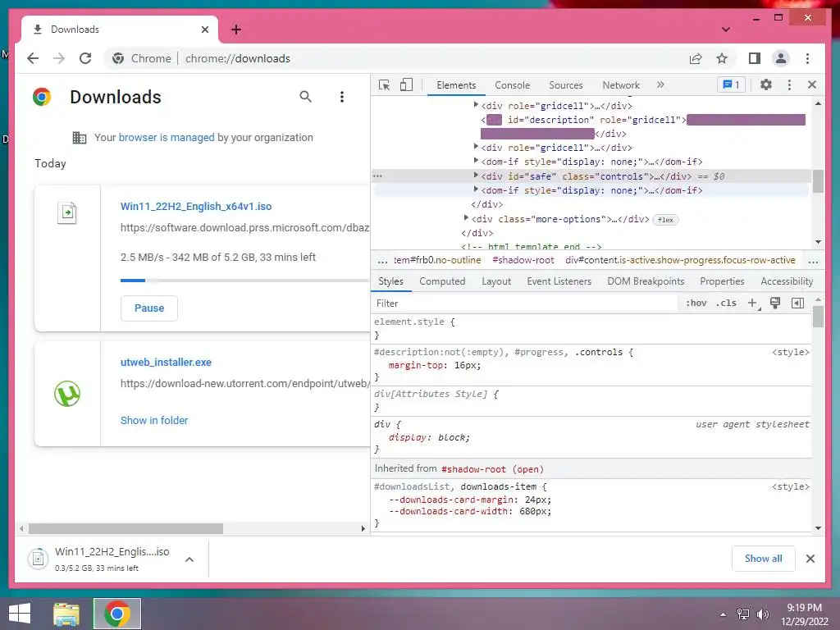Open the Layout tab
This screenshot has height=630, width=840.
[x=496, y=281]
